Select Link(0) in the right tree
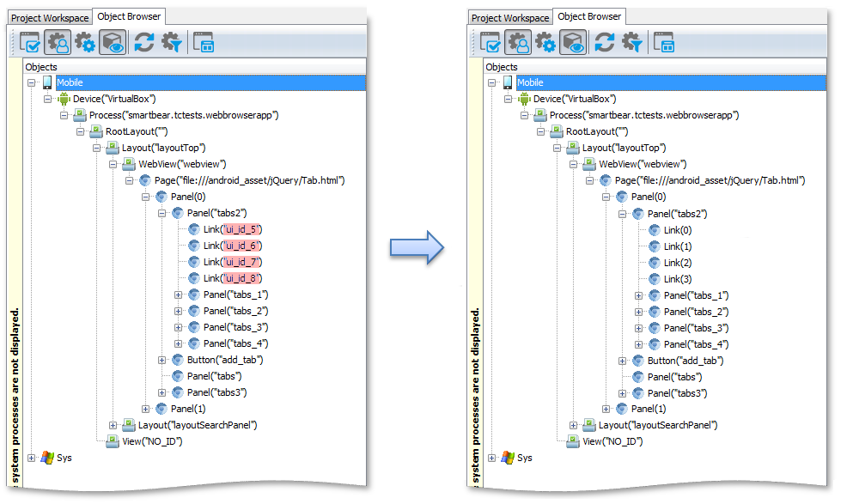The image size is (859, 504). coord(677,230)
